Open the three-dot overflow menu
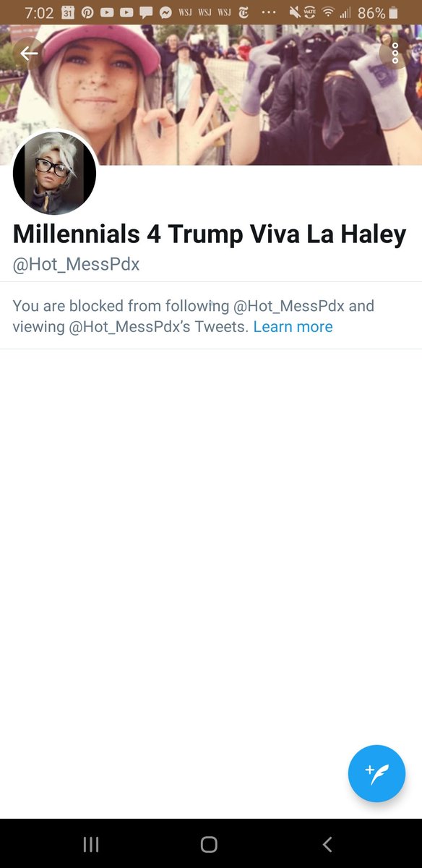 coord(395,53)
